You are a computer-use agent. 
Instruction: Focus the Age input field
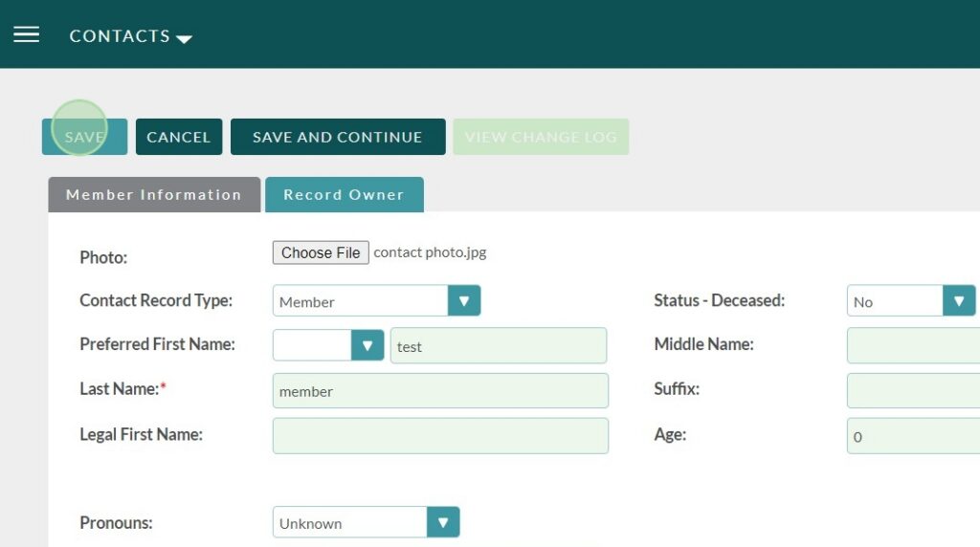point(913,436)
